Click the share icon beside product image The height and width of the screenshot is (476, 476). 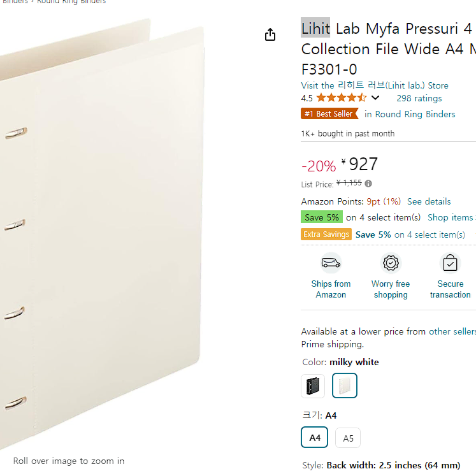(270, 34)
